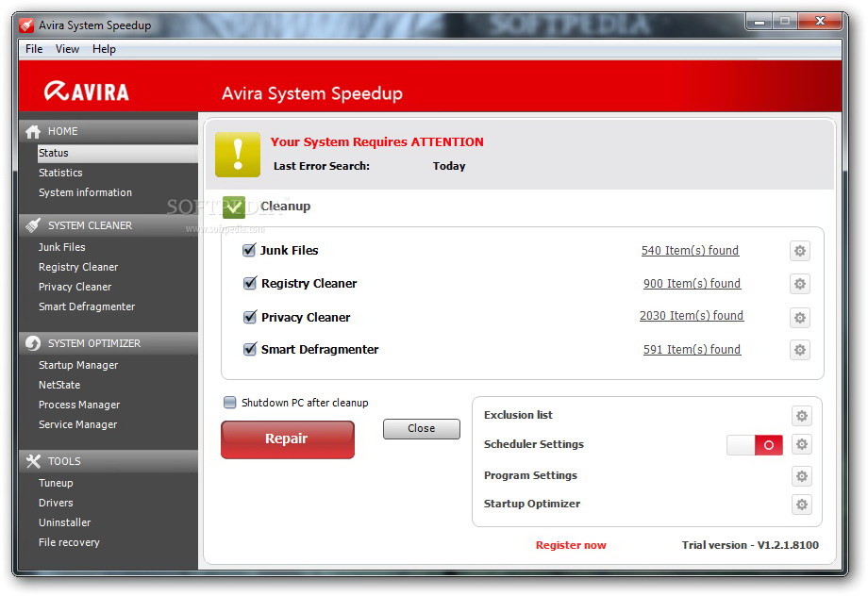This screenshot has height=596, width=868.
Task: Open the 900 Item(s) found link
Action: (692, 284)
